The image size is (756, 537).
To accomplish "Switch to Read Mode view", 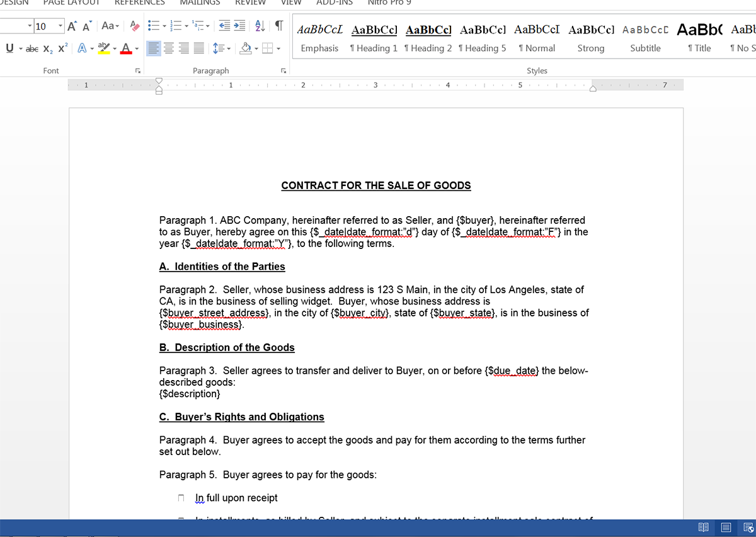I will [704, 528].
